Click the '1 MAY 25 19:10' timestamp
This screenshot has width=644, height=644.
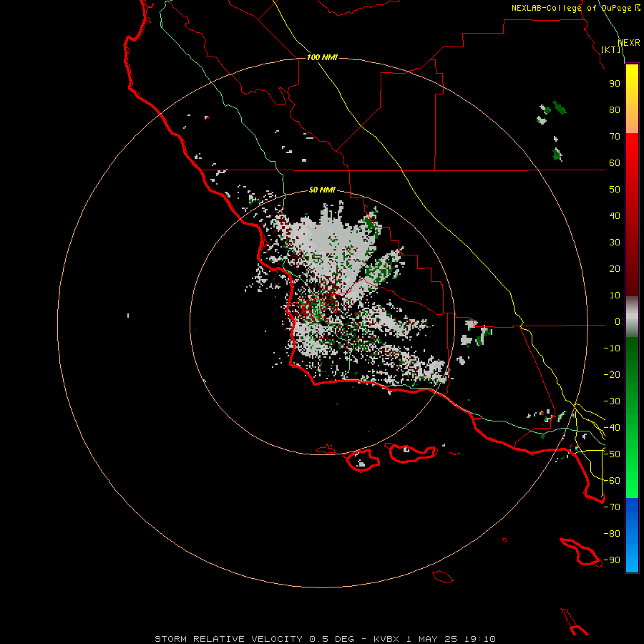click(451, 639)
